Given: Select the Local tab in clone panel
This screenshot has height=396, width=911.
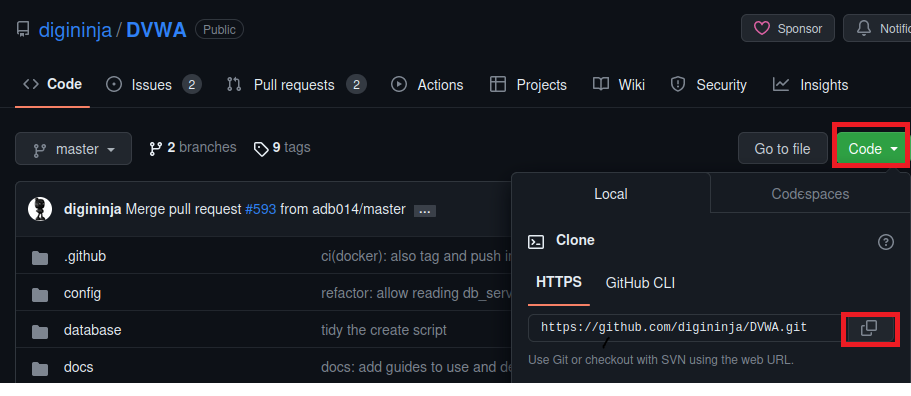Looking at the screenshot, I should click(x=611, y=193).
